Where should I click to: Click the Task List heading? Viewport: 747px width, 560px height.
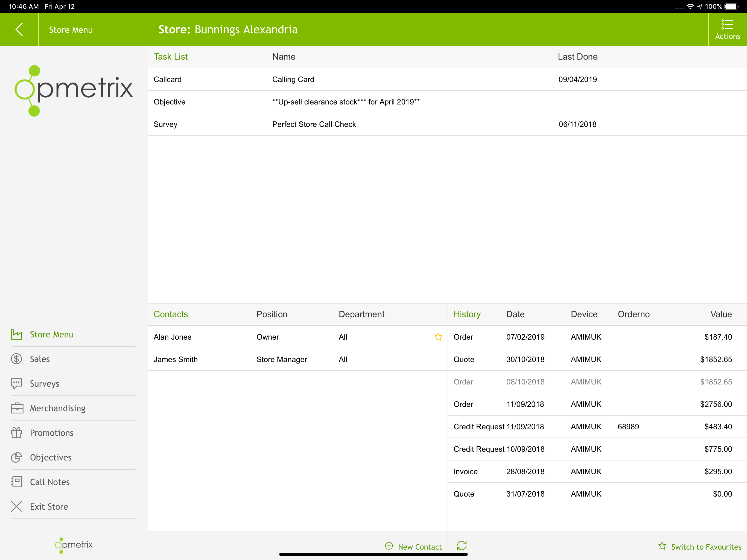tap(171, 56)
